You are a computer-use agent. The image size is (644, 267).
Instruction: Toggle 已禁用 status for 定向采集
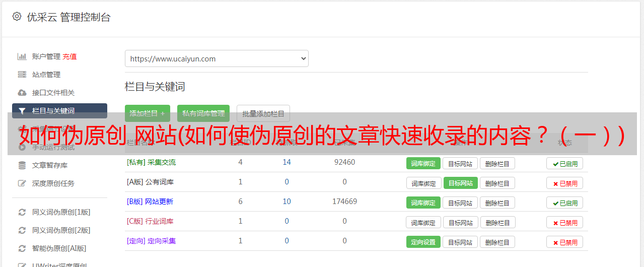pos(565,242)
